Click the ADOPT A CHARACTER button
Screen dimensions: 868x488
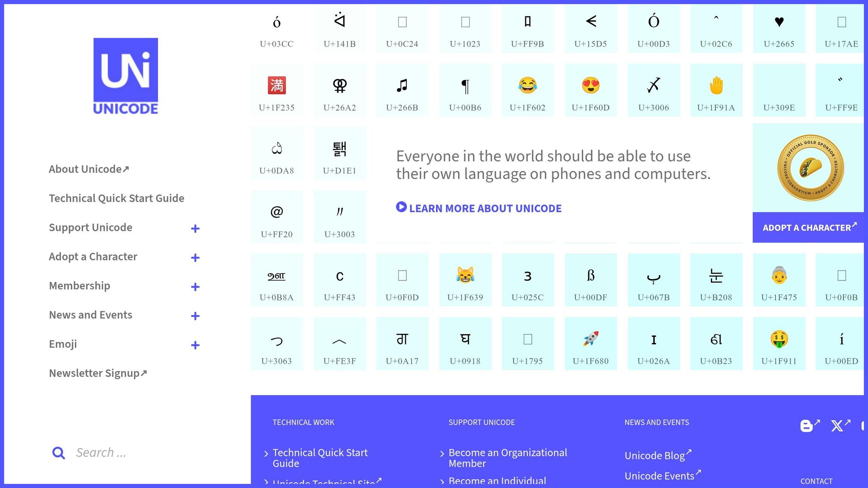pos(808,227)
